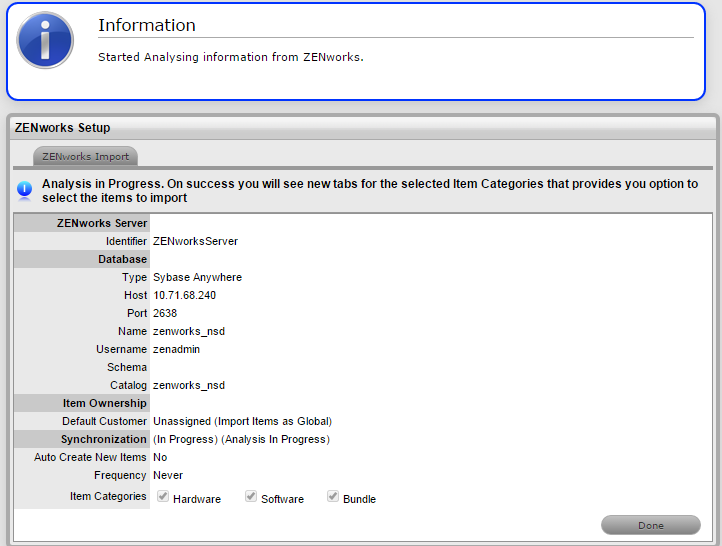Screen dimensions: 722x546
Task: Click the Synchronization section header
Action: tap(104, 439)
